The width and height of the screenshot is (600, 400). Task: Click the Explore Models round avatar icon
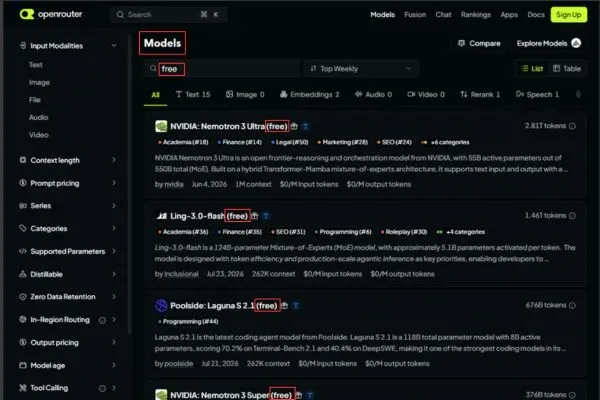point(576,43)
